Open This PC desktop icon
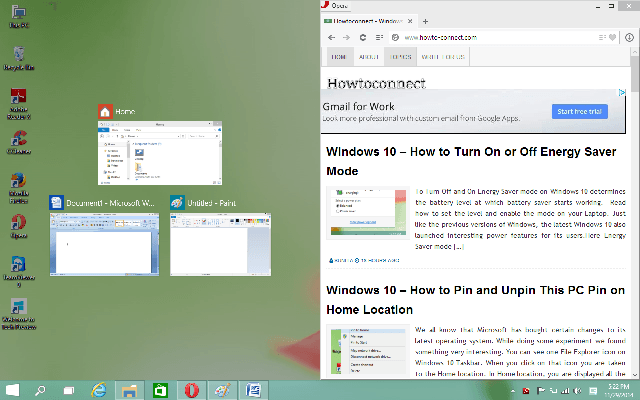640x400 pixels. (x=19, y=17)
